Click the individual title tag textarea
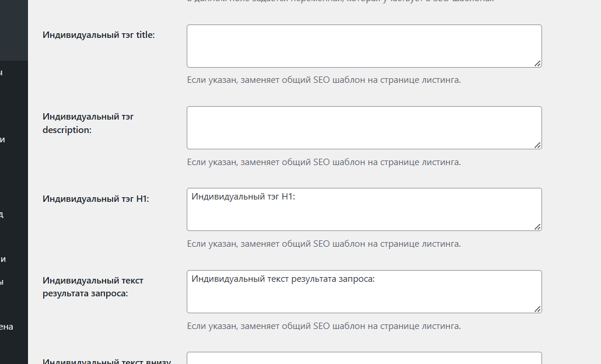The image size is (601, 364). click(x=364, y=46)
